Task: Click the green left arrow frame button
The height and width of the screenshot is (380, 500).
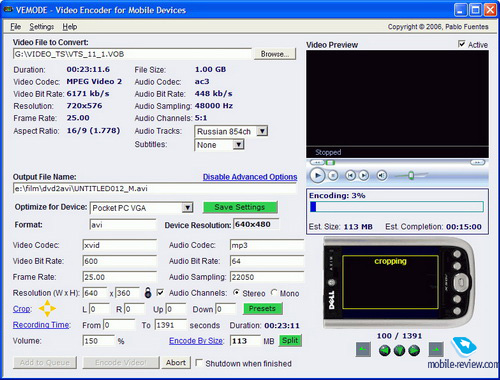Action: (385, 351)
